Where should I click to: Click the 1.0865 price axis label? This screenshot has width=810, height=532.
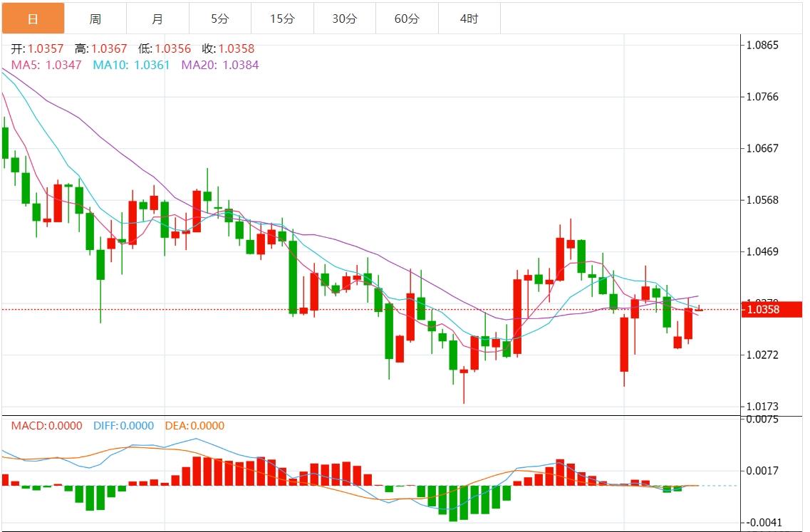pyautogui.click(x=762, y=45)
